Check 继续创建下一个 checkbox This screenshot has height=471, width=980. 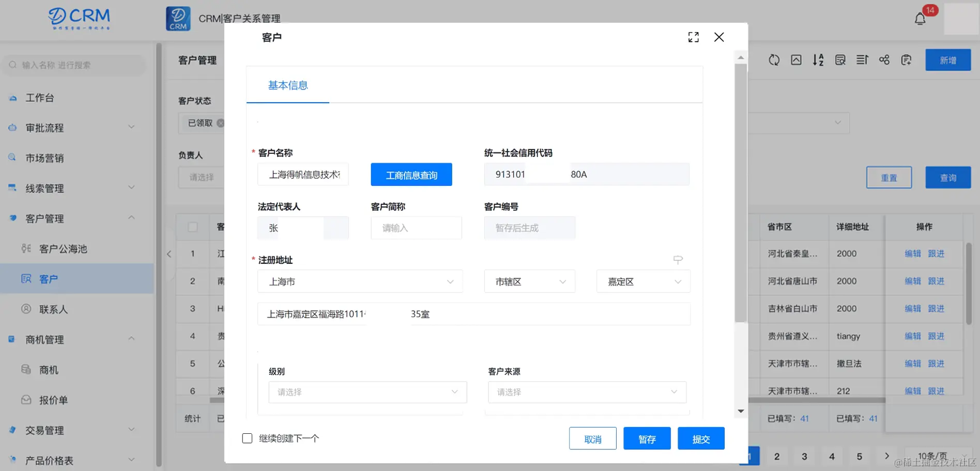pyautogui.click(x=247, y=438)
